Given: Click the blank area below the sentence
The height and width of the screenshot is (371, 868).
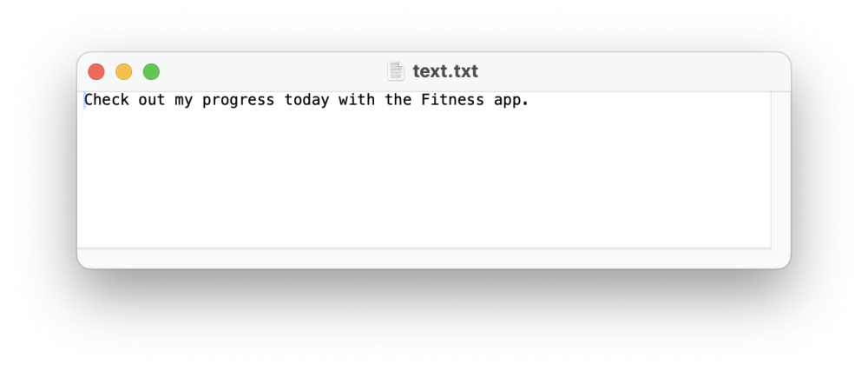Looking at the screenshot, I should tap(417, 182).
